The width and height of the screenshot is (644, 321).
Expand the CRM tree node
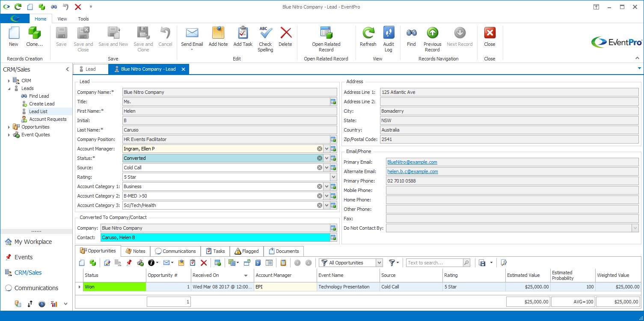click(x=9, y=81)
